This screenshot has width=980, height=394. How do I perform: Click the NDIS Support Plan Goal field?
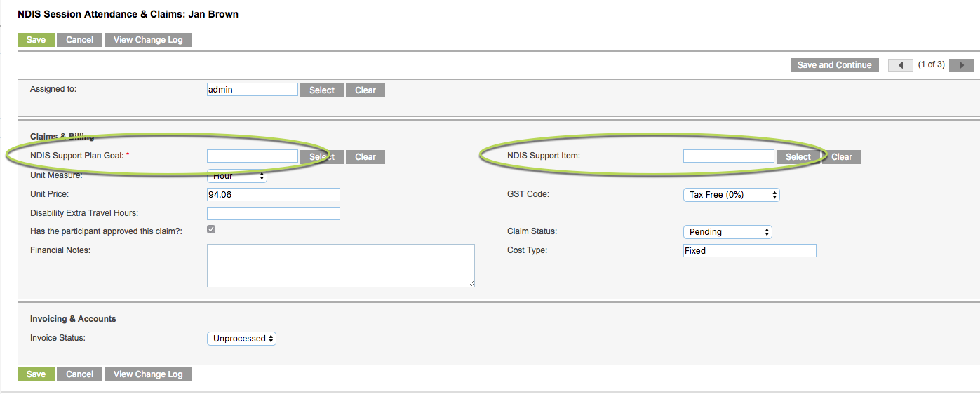pos(253,156)
